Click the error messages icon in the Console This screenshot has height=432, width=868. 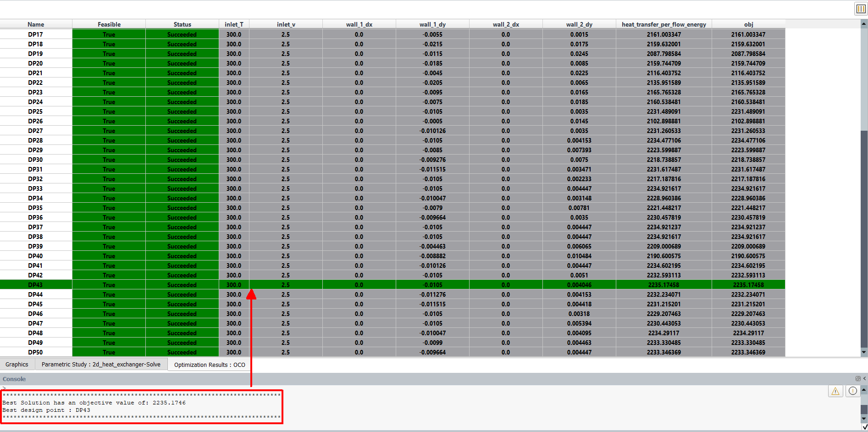click(853, 391)
